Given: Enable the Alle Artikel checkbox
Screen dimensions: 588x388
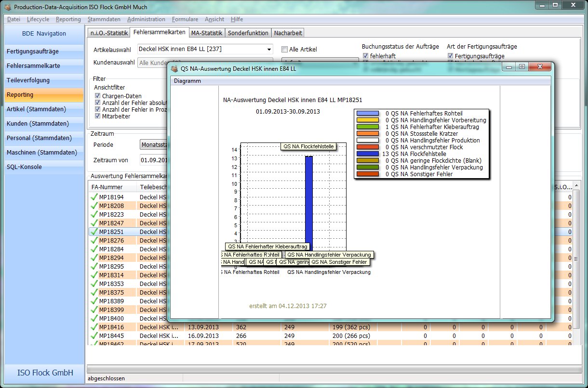Looking at the screenshot, I should point(285,50).
